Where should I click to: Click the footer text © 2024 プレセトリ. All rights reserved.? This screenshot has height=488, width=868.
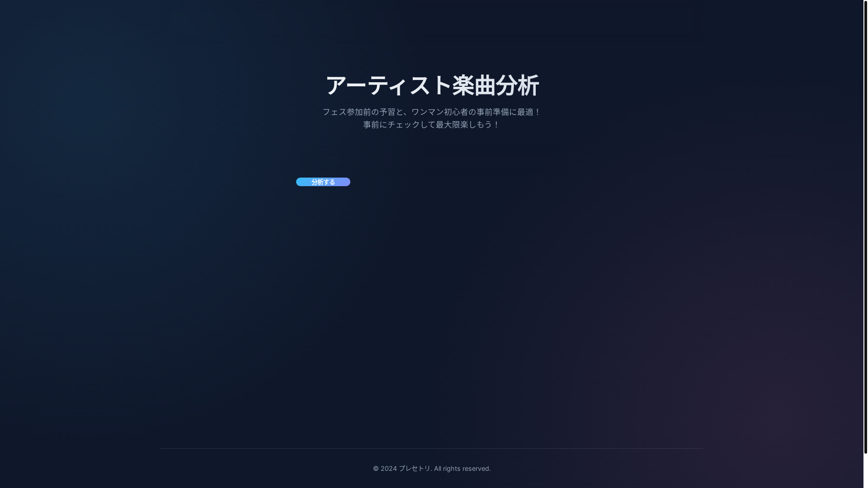point(432,469)
